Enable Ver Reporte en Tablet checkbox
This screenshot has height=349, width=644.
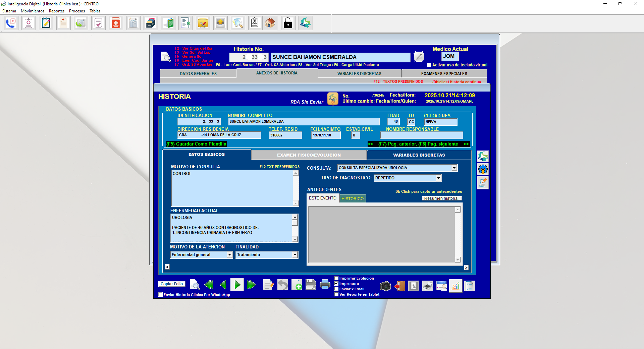336,294
